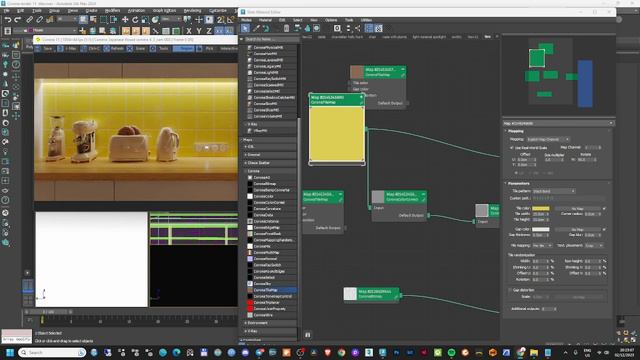Viewport: 640px width, 360px height.
Task: Click the Undo arrow in 3ds Max toolbar
Action: click(8, 20)
